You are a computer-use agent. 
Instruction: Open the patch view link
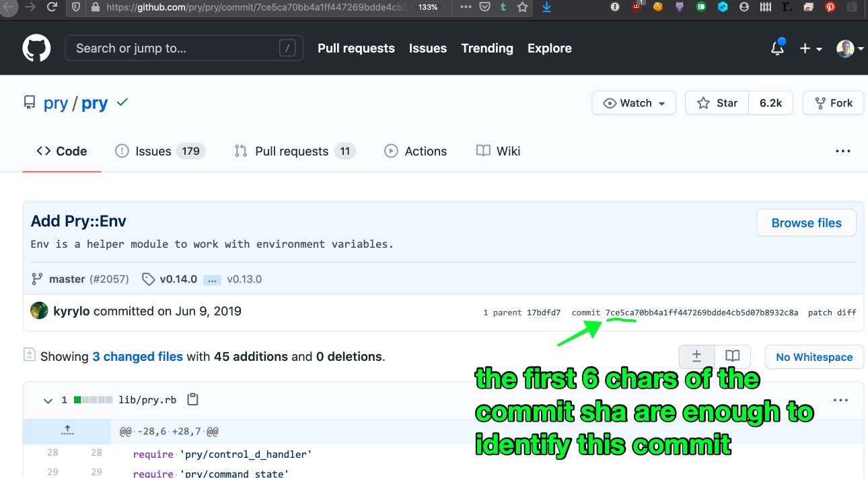[820, 312]
